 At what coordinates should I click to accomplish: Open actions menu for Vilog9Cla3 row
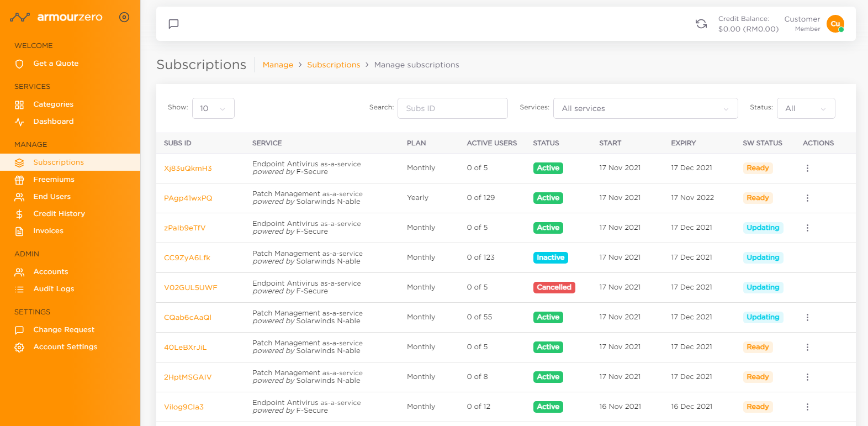pos(807,407)
